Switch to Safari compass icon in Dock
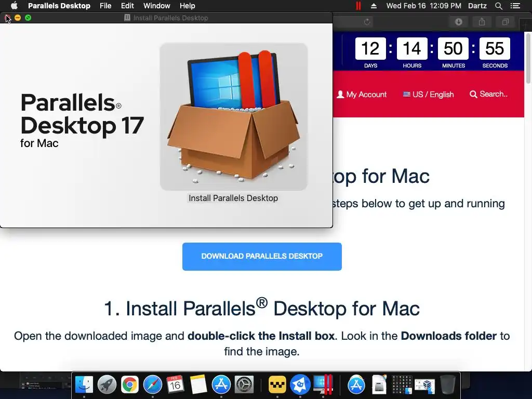Viewport: 532px width, 399px height. point(153,384)
